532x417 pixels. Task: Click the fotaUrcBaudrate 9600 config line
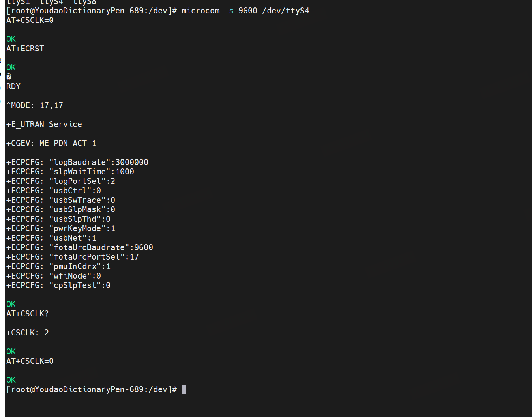click(x=80, y=247)
